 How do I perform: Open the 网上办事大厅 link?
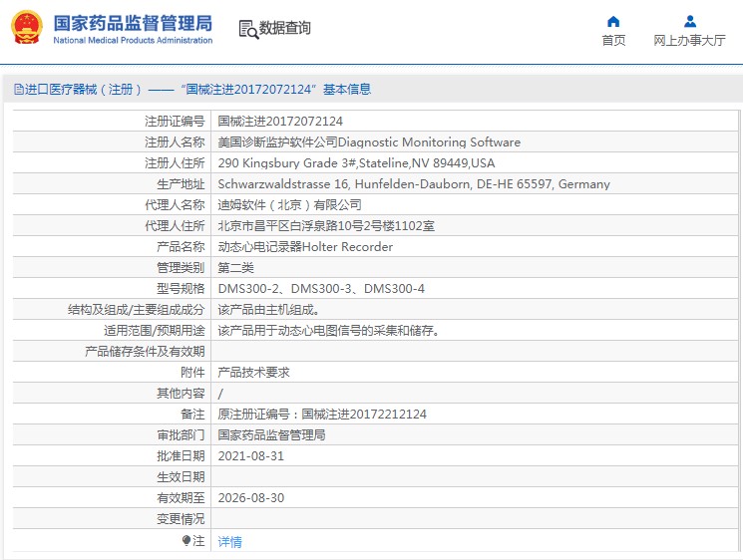[x=689, y=41]
